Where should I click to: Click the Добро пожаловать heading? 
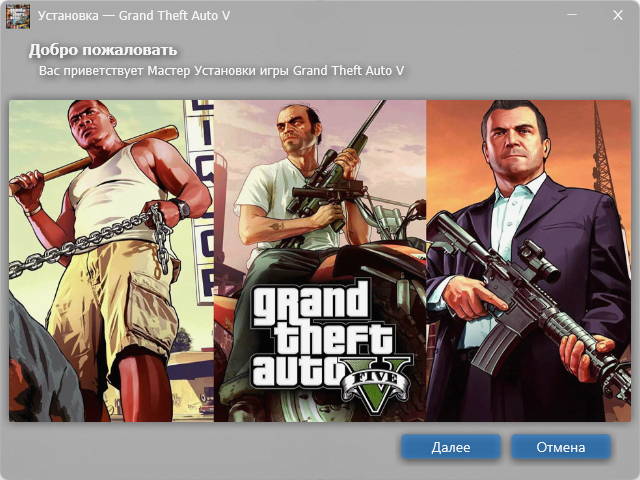click(x=103, y=50)
